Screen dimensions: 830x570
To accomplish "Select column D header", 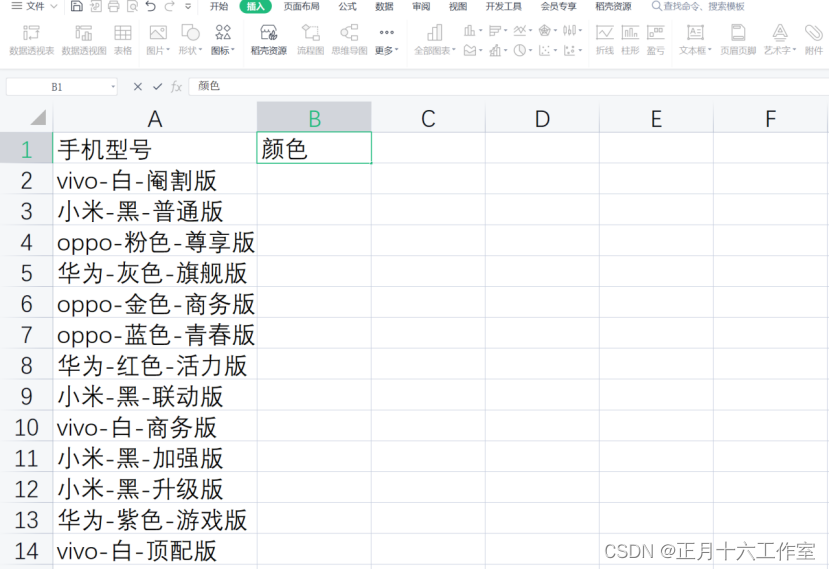I will [x=542, y=117].
